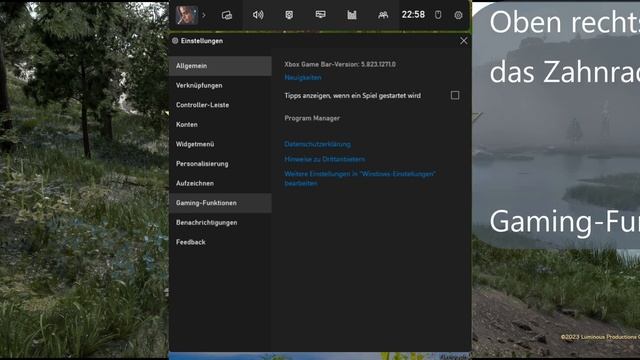Click the mouse click-through icon
Screen dimensions: 640x360
click(x=438, y=15)
